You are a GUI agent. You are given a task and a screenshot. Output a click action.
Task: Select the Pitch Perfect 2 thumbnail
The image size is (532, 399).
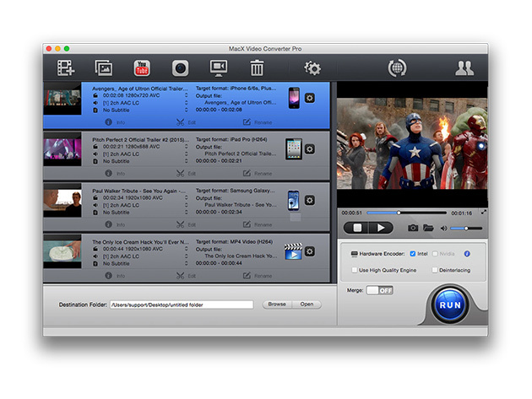(62, 149)
